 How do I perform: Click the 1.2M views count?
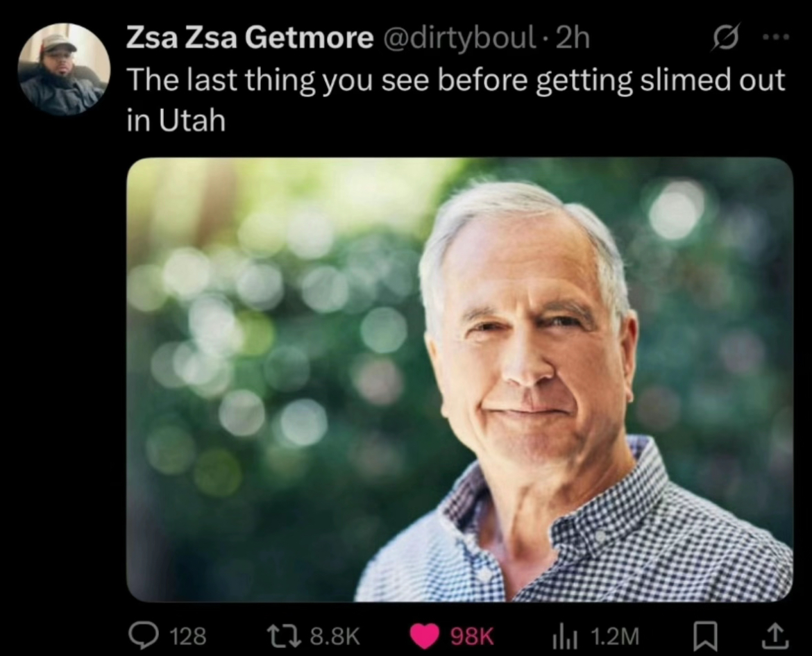click(x=614, y=637)
